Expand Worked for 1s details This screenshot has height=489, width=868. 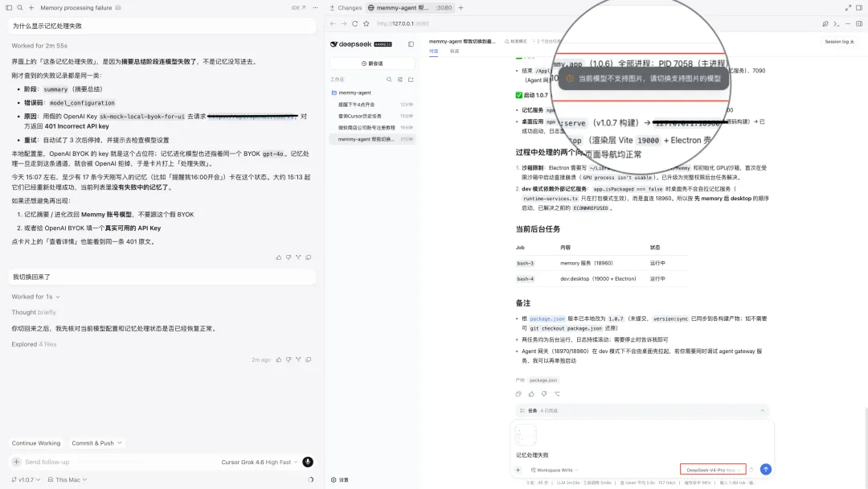(36, 297)
